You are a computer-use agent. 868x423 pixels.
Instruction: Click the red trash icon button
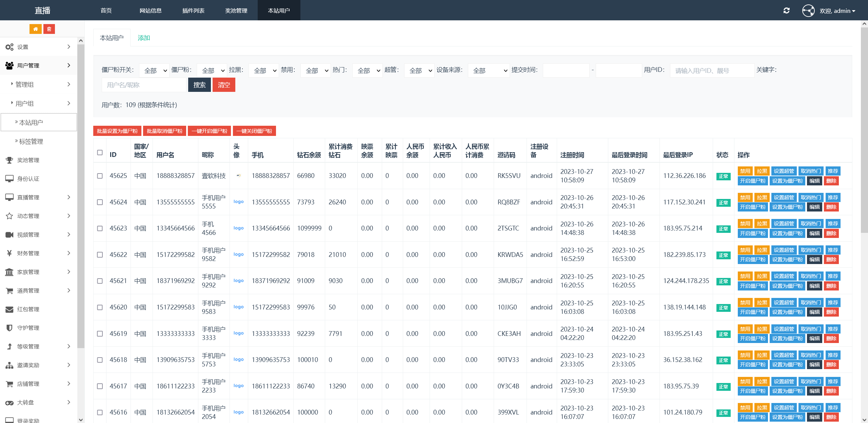[x=49, y=29]
